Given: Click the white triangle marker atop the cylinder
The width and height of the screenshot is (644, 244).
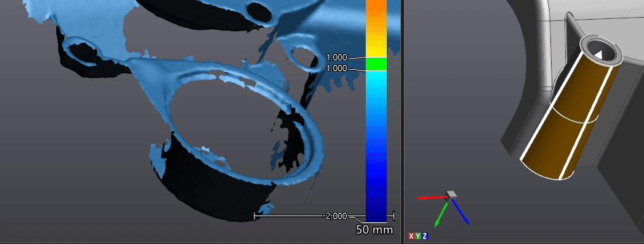Looking at the screenshot, I should point(599,54).
